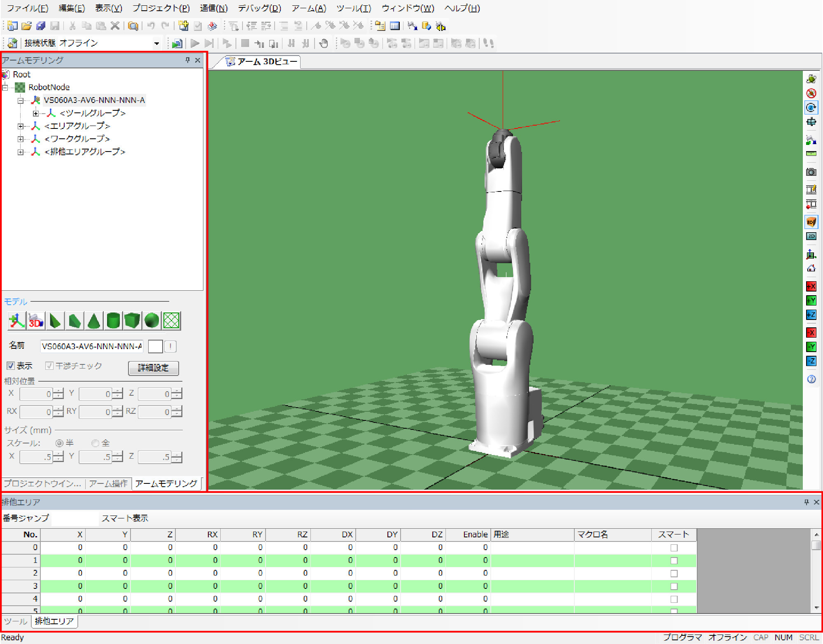Click the blue -Z view icon
Image resolution: width=823 pixels, height=644 pixels.
pos(811,361)
